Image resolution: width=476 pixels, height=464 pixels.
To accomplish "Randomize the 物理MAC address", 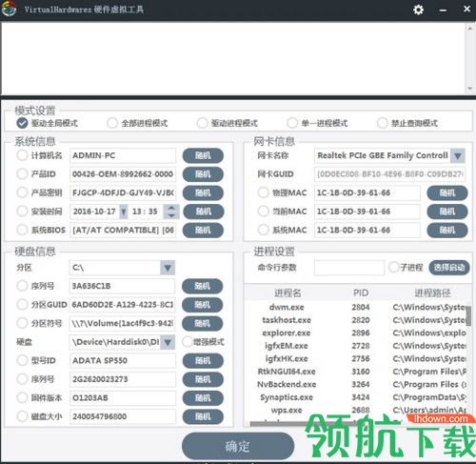I will (447, 192).
